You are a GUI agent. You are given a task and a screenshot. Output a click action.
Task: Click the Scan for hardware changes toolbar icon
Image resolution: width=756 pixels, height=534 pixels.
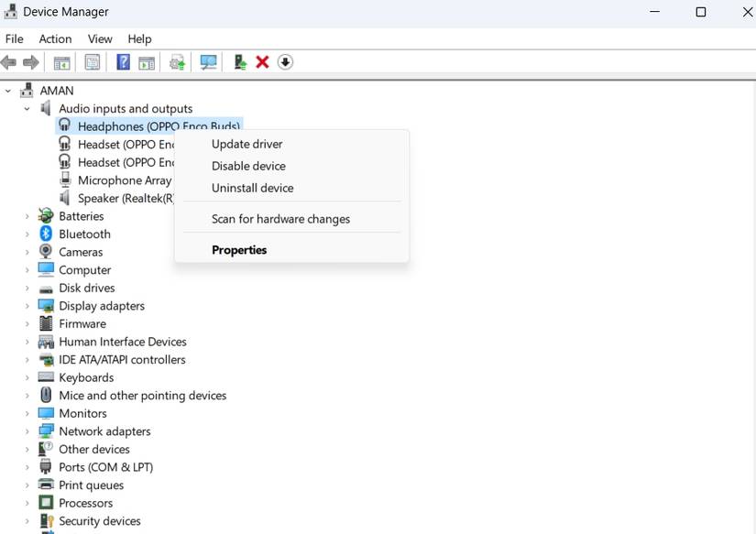(x=208, y=61)
